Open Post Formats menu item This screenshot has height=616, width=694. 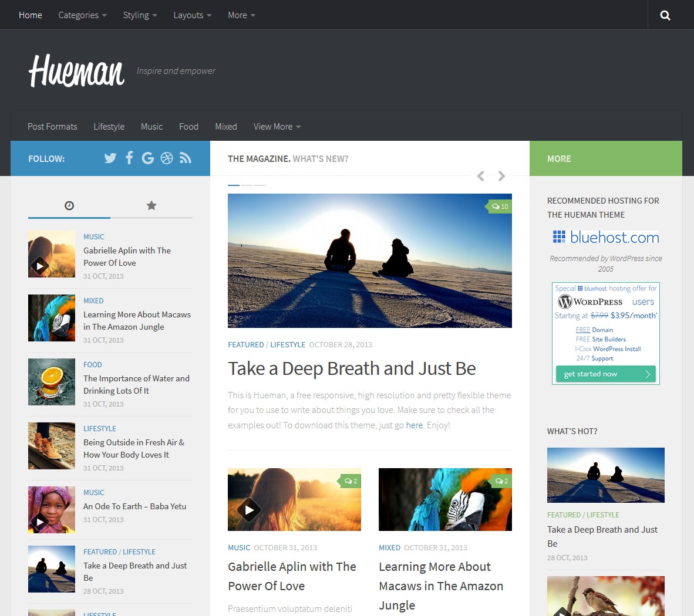point(52,127)
